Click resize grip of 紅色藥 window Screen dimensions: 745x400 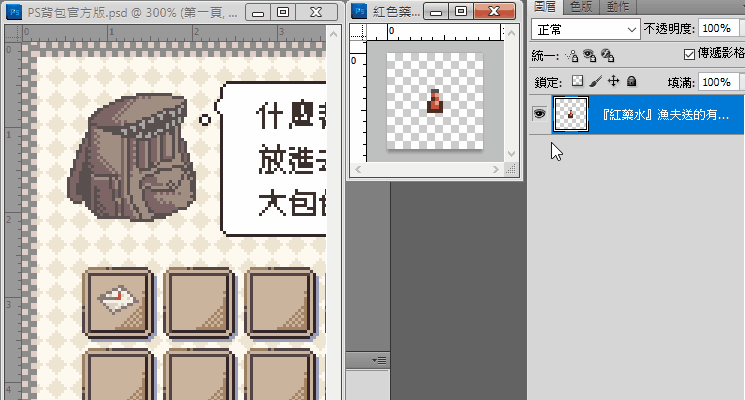point(511,169)
